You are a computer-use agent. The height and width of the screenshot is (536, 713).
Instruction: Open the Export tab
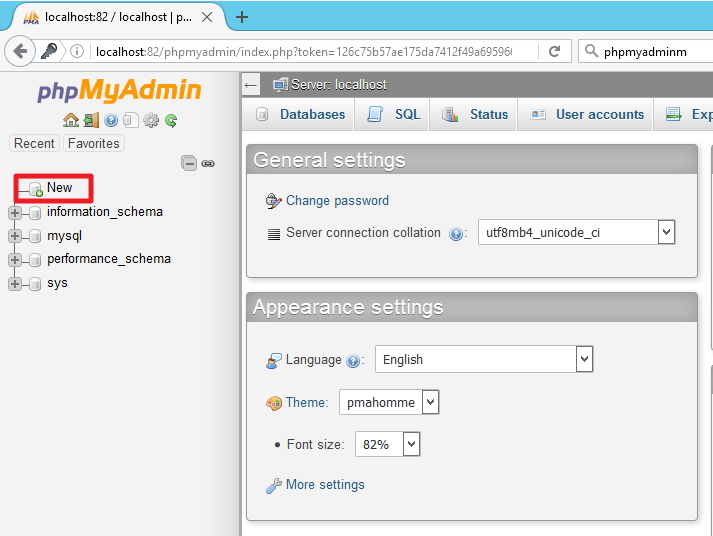[684, 115]
